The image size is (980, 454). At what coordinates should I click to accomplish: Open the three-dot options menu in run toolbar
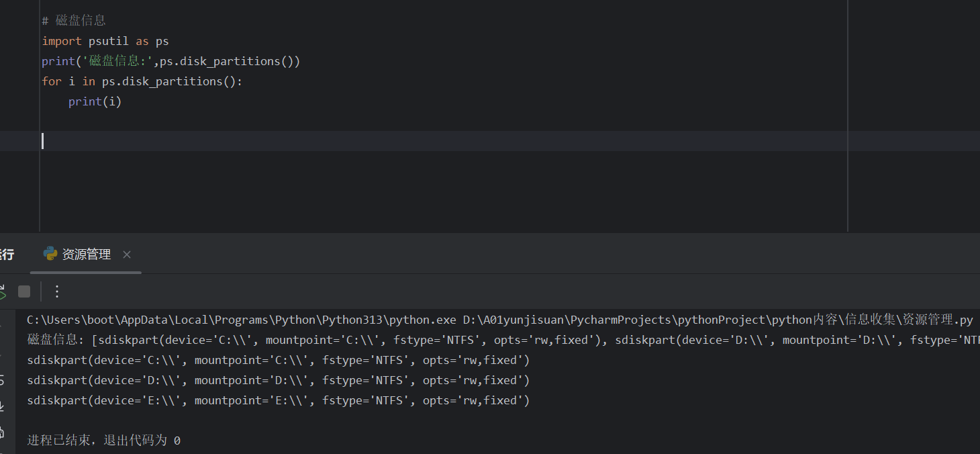[56, 291]
